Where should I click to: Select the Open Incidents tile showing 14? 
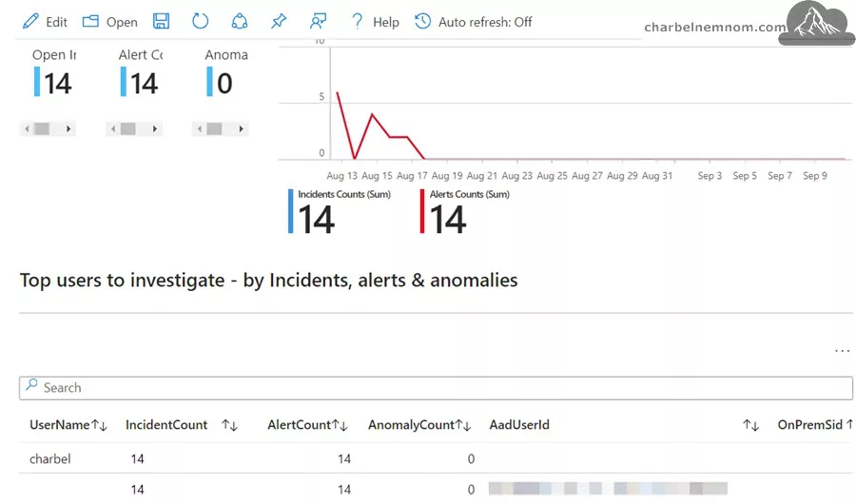[x=53, y=73]
